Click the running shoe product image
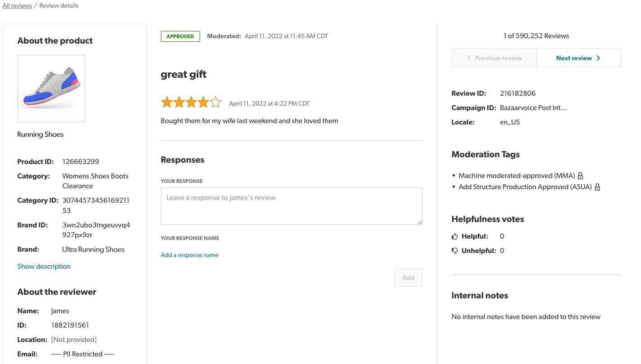The image size is (641, 364). [x=51, y=88]
